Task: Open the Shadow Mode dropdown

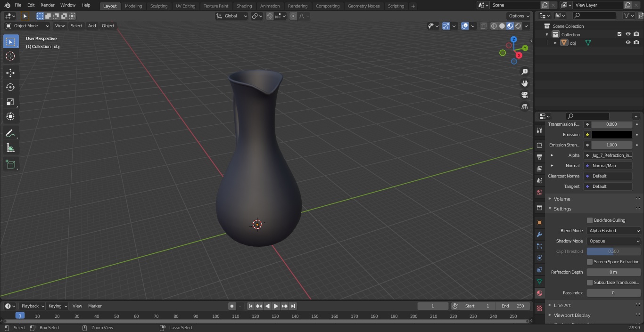Action: click(x=614, y=241)
